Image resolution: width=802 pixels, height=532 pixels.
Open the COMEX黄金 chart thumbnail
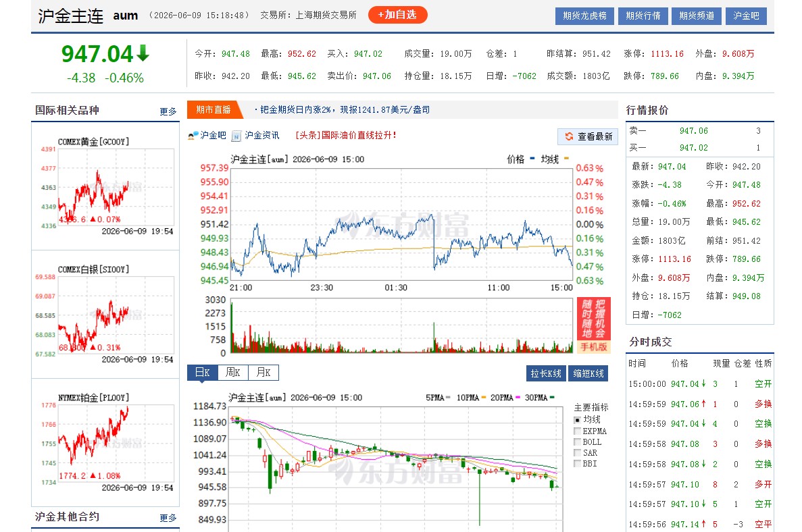pos(105,186)
